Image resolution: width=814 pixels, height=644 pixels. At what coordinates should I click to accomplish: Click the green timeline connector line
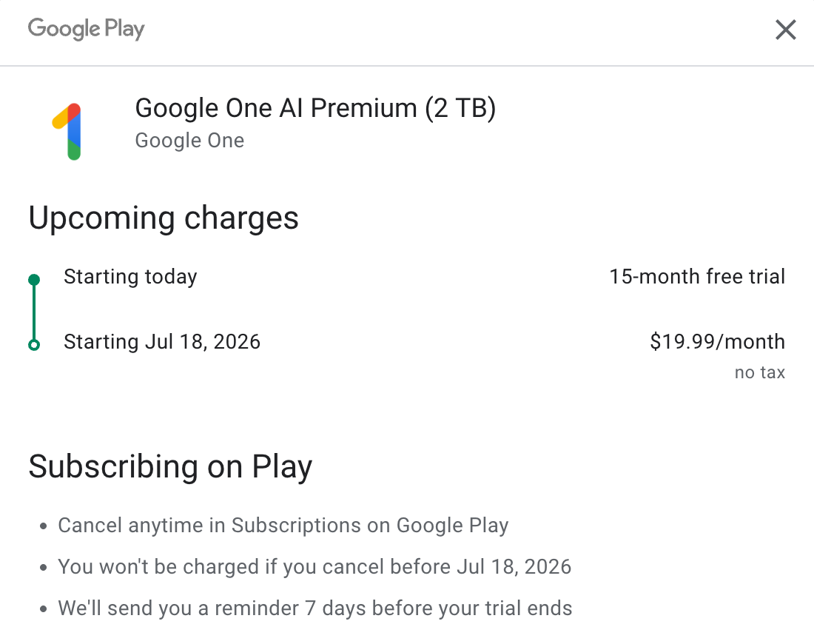coord(34,312)
